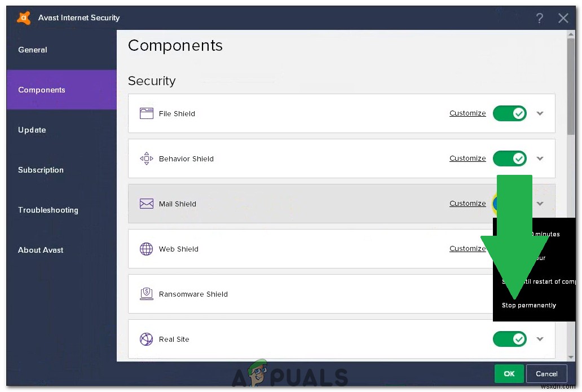Click the Behavior Shield icon
This screenshot has width=582, height=392.
point(146,158)
